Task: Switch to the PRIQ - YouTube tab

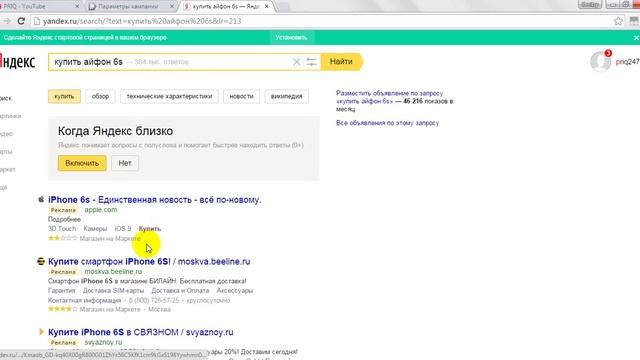Action: [37, 7]
